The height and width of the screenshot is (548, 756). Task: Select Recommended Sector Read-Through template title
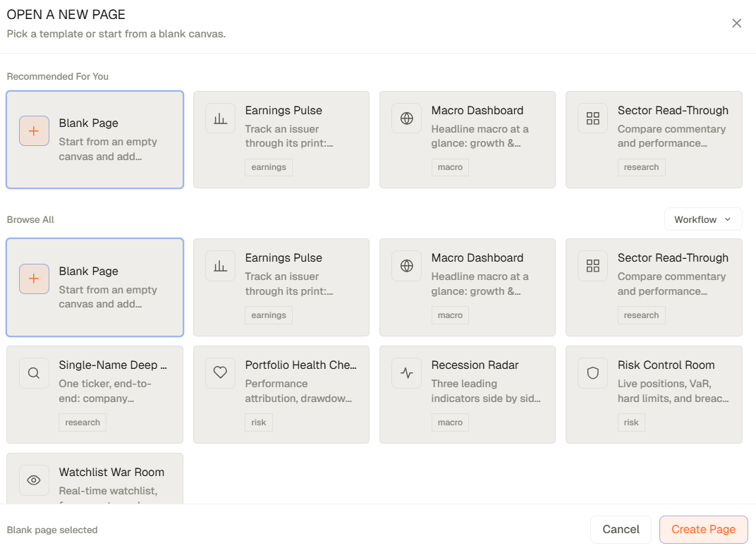[x=673, y=110]
